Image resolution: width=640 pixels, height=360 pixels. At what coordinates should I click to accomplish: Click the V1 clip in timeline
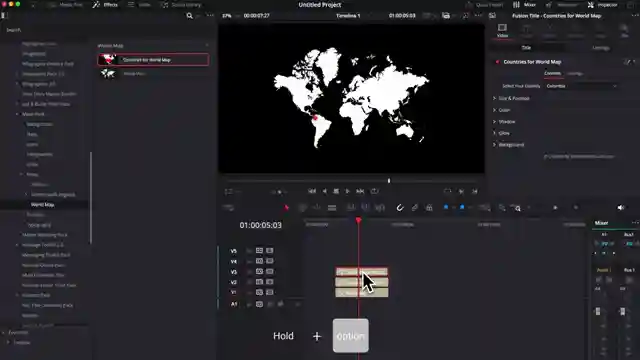click(362, 293)
